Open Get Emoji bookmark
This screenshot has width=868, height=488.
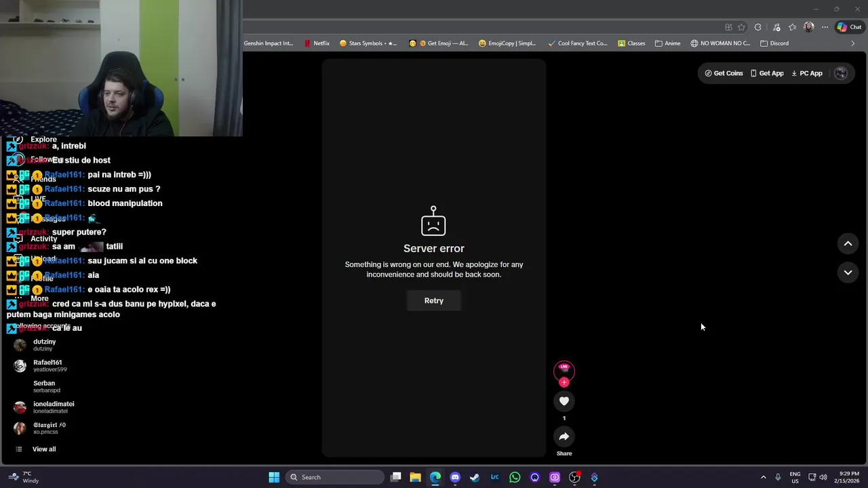tap(439, 43)
